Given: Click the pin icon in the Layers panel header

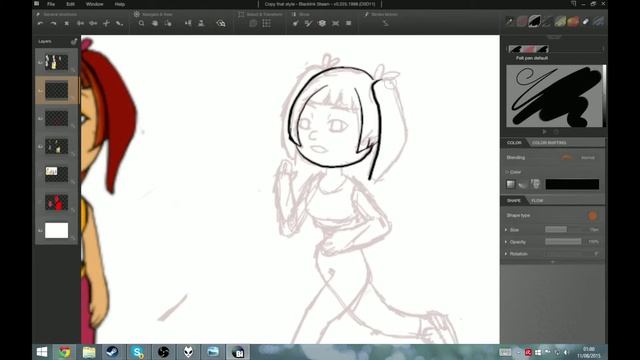Looking at the screenshot, I should (x=74, y=41).
